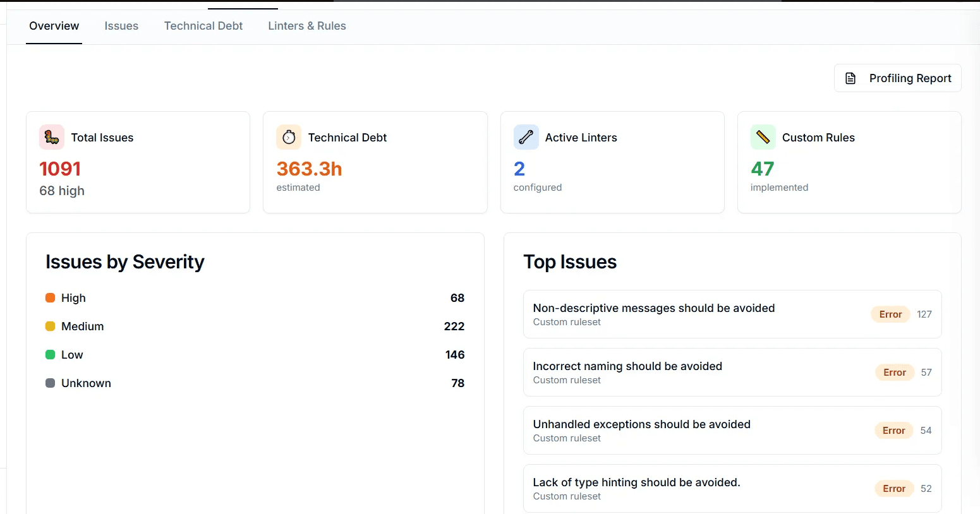The image size is (980, 514).
Task: Click the Active Linters pen icon
Action: tap(526, 137)
